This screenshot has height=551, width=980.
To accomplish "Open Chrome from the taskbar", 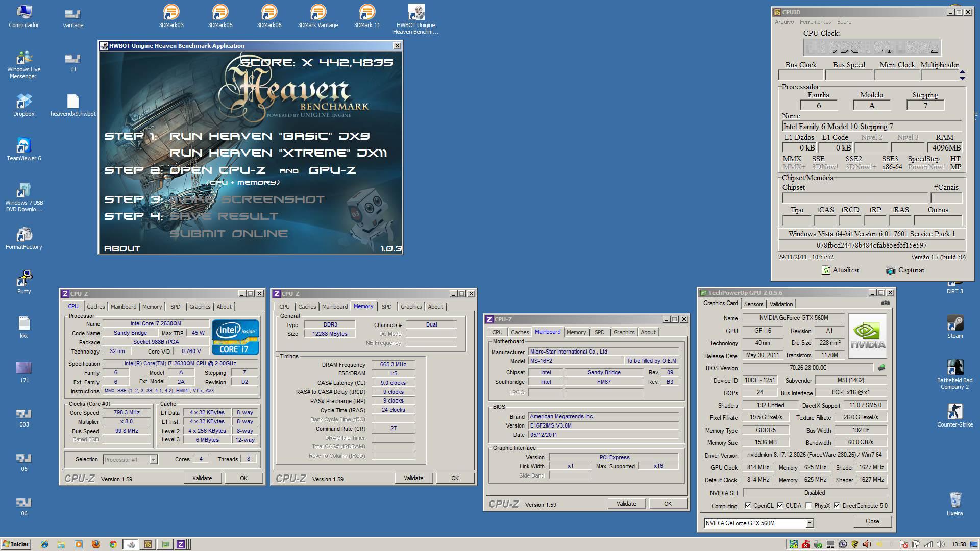I will click(113, 544).
